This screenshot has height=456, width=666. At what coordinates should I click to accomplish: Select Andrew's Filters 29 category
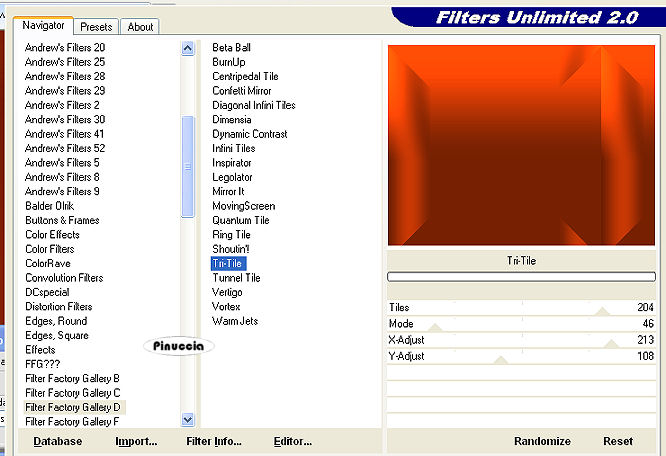point(65,91)
